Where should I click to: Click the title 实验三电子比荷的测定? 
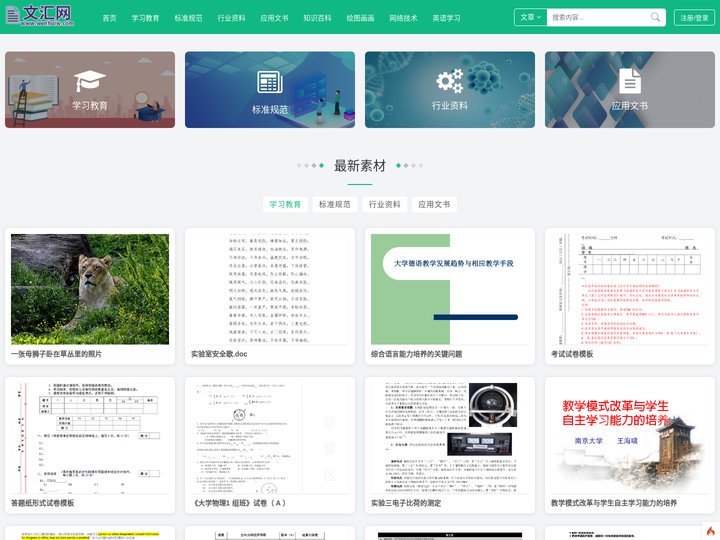tap(406, 503)
